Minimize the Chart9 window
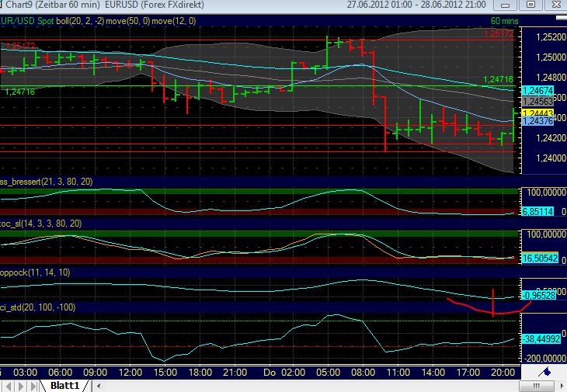This screenshot has height=392, width=567. tap(505, 5)
